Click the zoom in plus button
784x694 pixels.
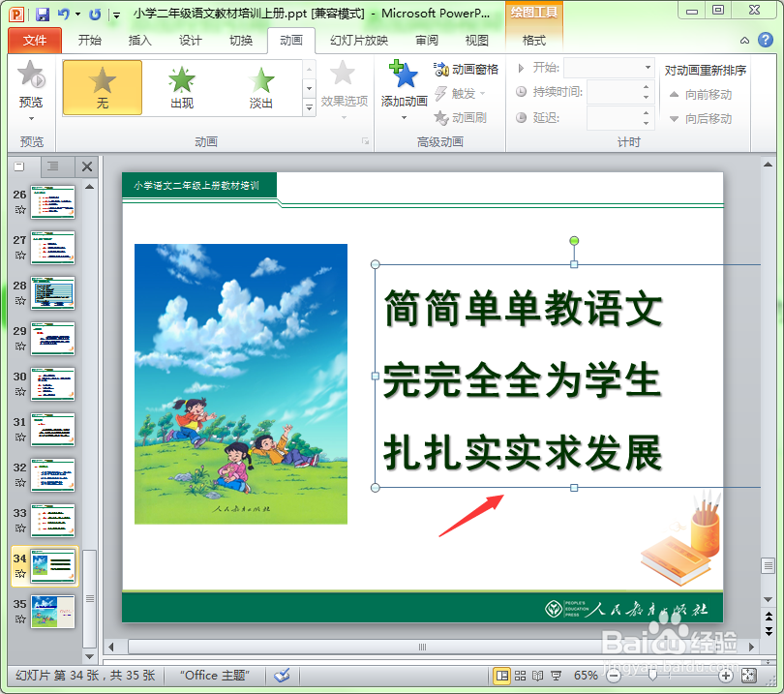click(x=726, y=676)
